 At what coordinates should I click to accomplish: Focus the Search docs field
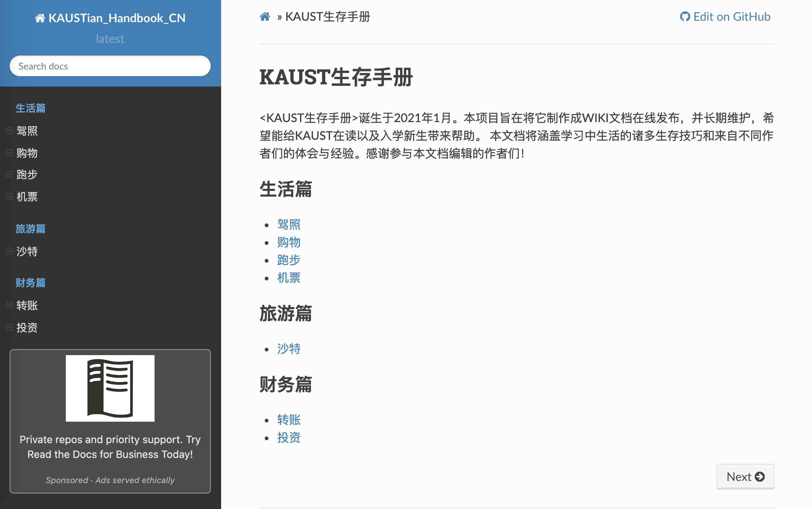[x=110, y=66]
